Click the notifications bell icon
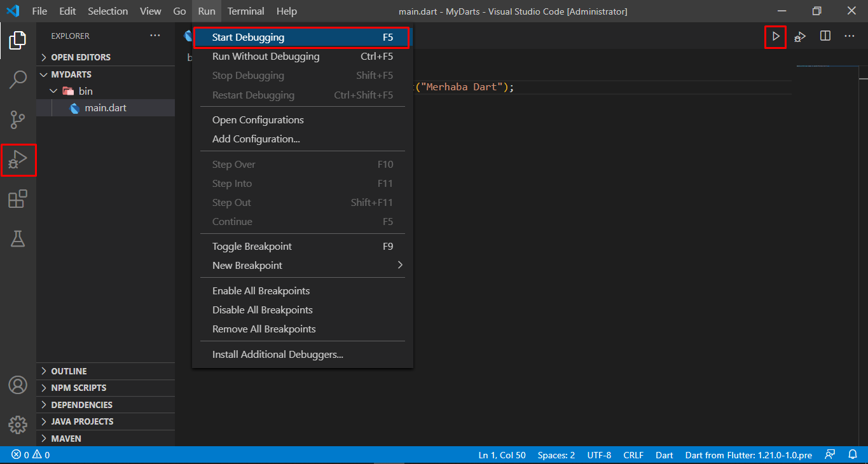The height and width of the screenshot is (464, 868). tap(853, 455)
